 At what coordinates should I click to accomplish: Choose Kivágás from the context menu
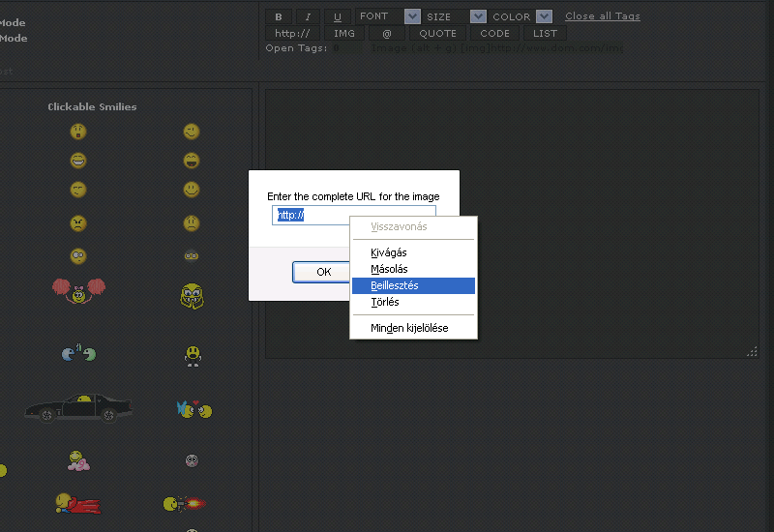point(413,252)
